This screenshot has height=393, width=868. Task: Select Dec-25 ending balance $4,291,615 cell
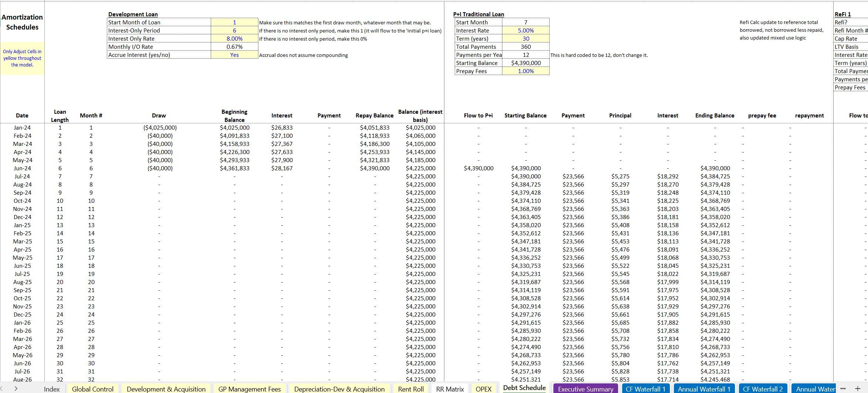click(x=715, y=315)
